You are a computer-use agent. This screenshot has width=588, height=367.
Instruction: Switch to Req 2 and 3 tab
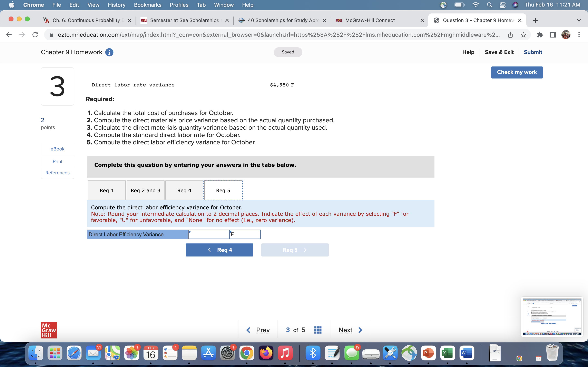pos(145,190)
